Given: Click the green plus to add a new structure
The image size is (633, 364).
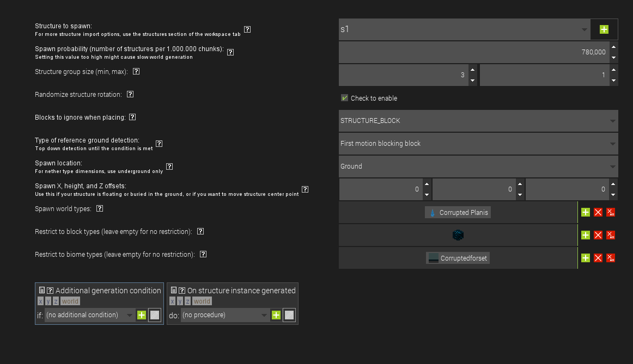Looking at the screenshot, I should (x=604, y=29).
